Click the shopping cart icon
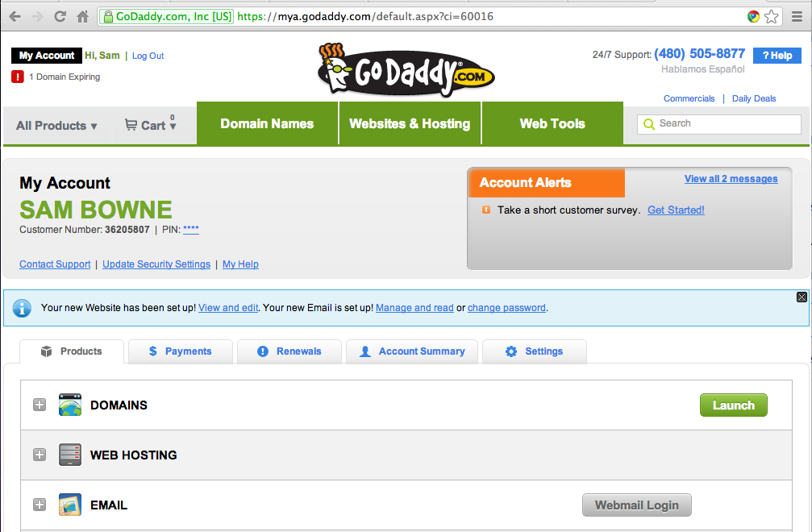 click(131, 125)
